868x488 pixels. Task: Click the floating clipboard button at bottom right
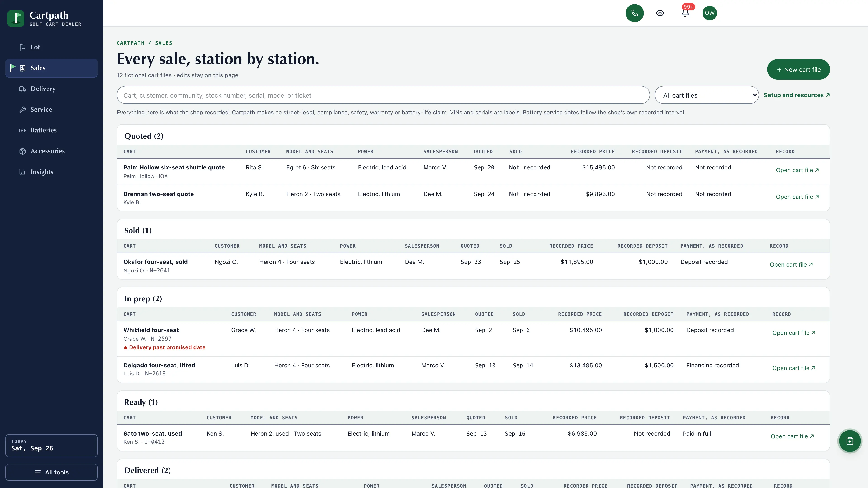(x=849, y=441)
